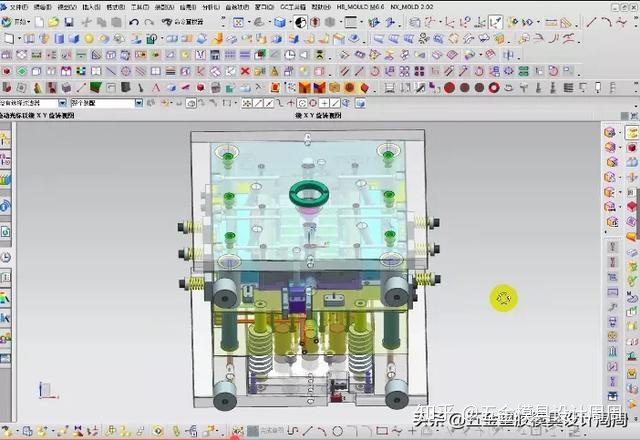Save the part with the floppy disk icon
640x440 pixels.
69,22
